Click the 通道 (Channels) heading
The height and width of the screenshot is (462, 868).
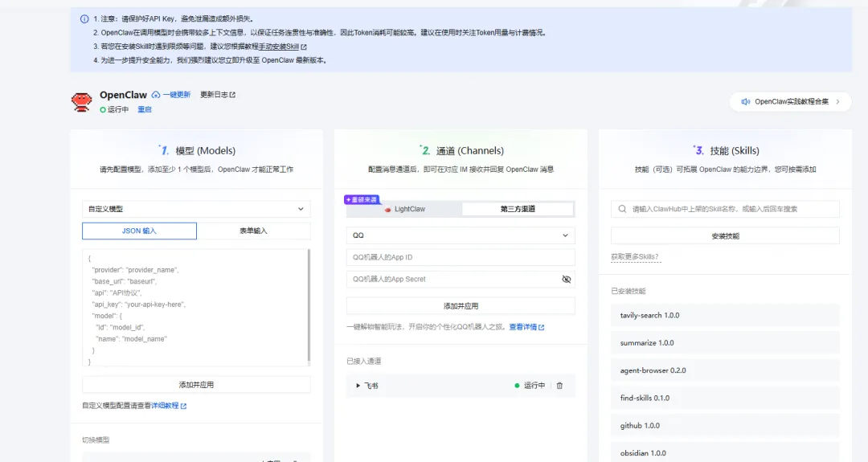(470, 150)
